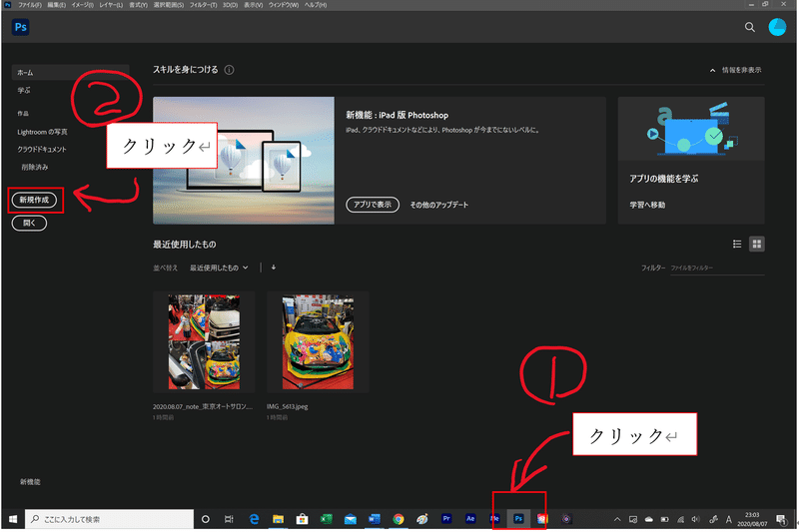Click Windows search box ここに入力して検索
Viewport: 799px width, 532px height.
point(109,519)
